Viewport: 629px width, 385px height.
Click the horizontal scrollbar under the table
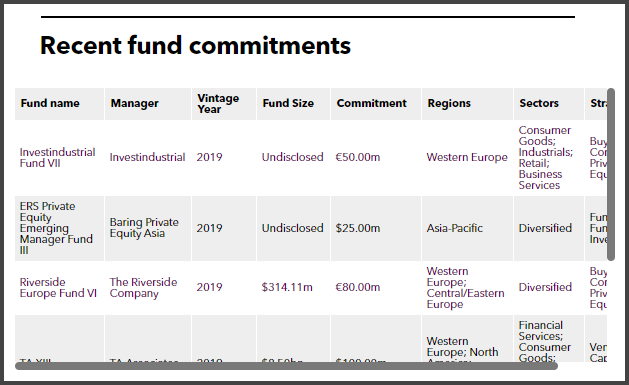tap(286, 366)
